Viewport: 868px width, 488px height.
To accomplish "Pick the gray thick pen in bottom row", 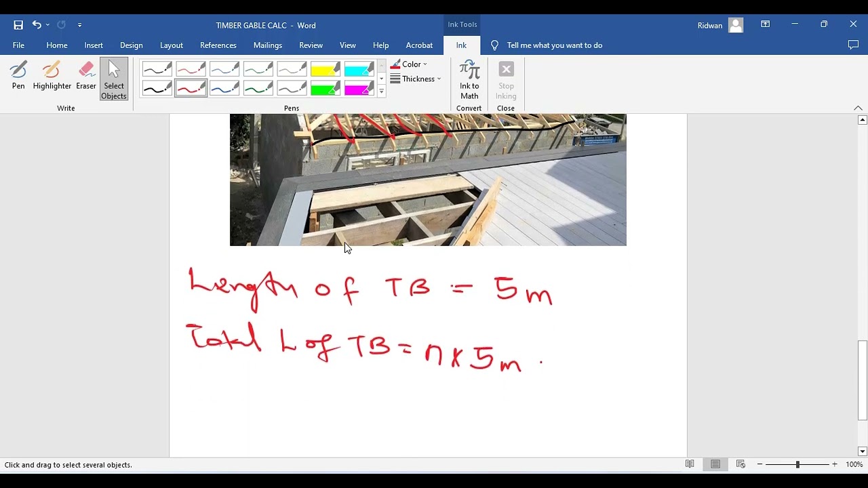I will 292,88.
